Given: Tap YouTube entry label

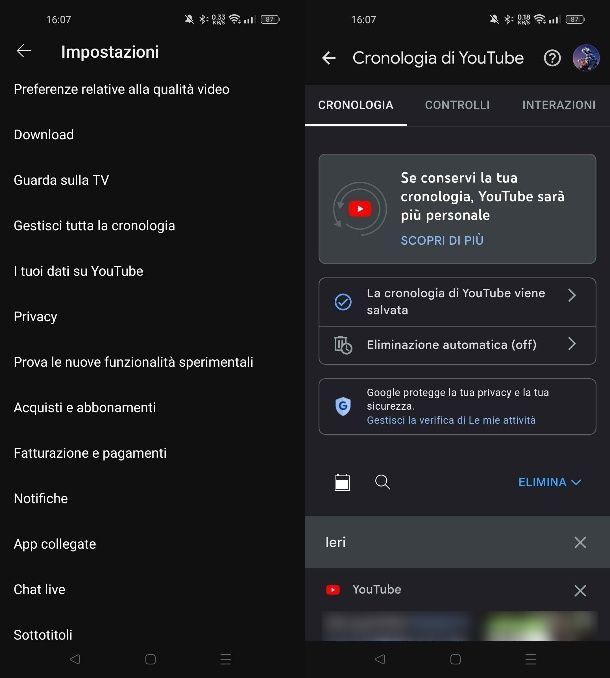Looking at the screenshot, I should click(377, 589).
